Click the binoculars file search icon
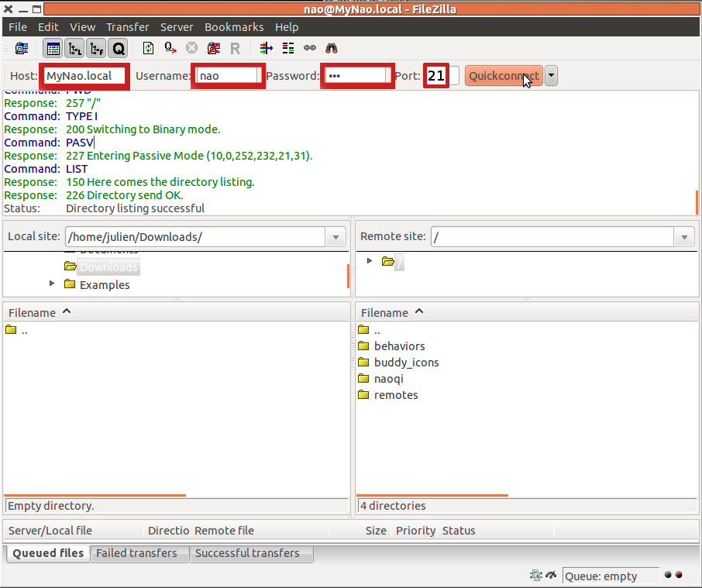Screen dimensions: 702x588 pos(332,48)
